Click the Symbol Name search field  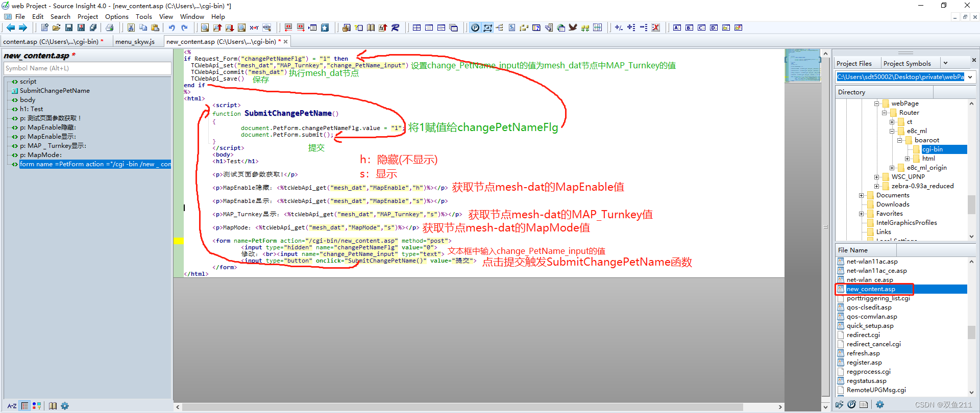[87, 68]
